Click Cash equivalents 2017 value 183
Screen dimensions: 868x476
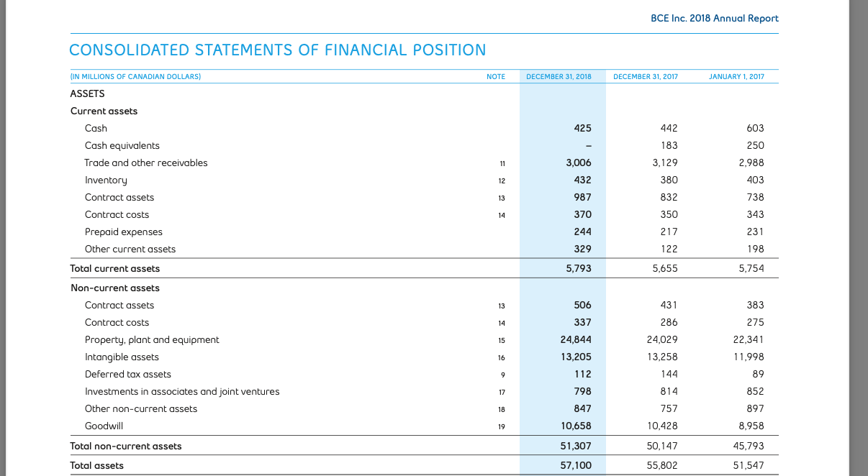pyautogui.click(x=669, y=145)
